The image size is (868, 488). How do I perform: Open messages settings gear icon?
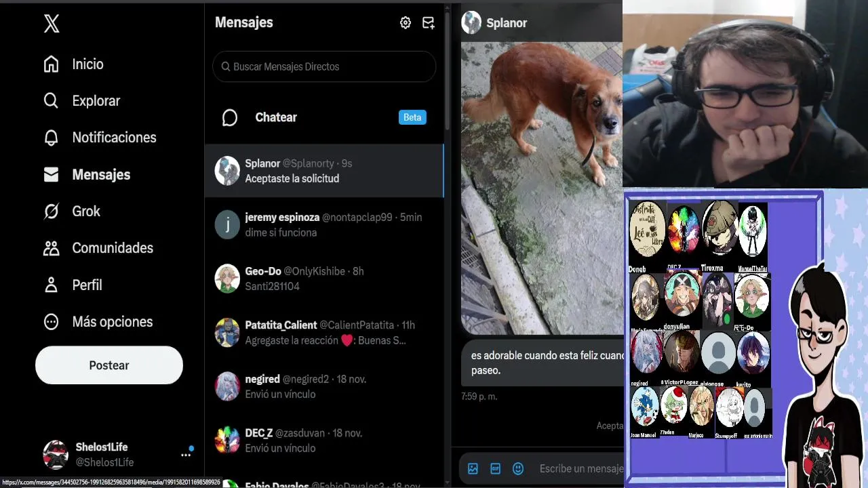click(406, 23)
